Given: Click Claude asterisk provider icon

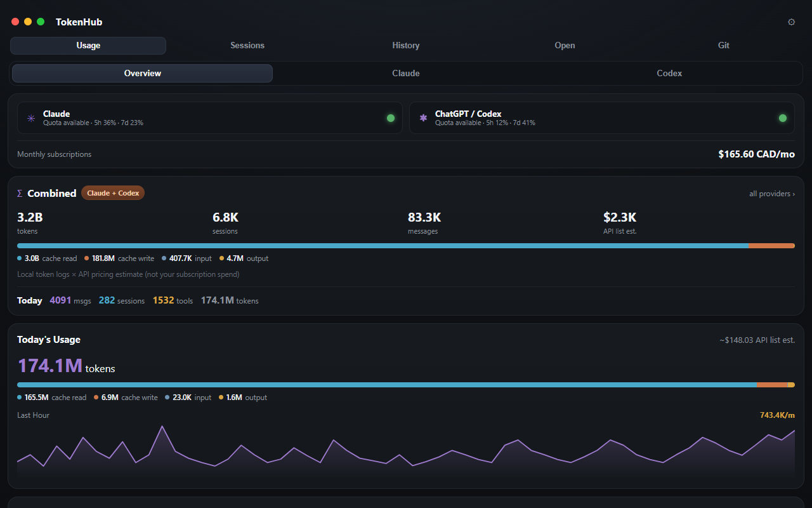Looking at the screenshot, I should (31, 118).
